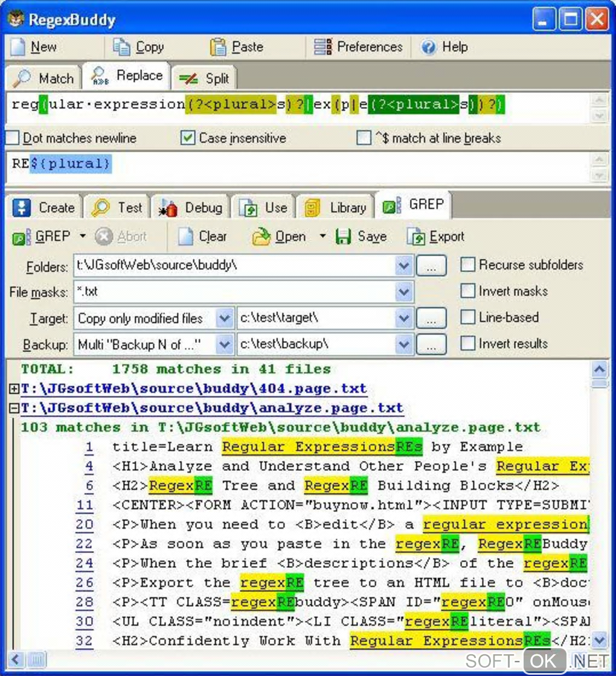Screen dimensions: 616x676
Task: Expand the 404.page.txt result node
Action: click(x=14, y=389)
